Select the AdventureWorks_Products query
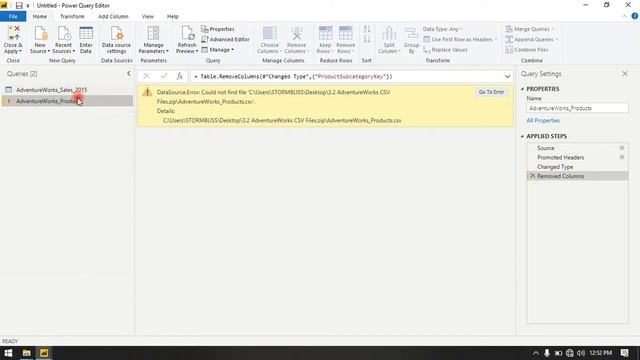 click(67, 101)
